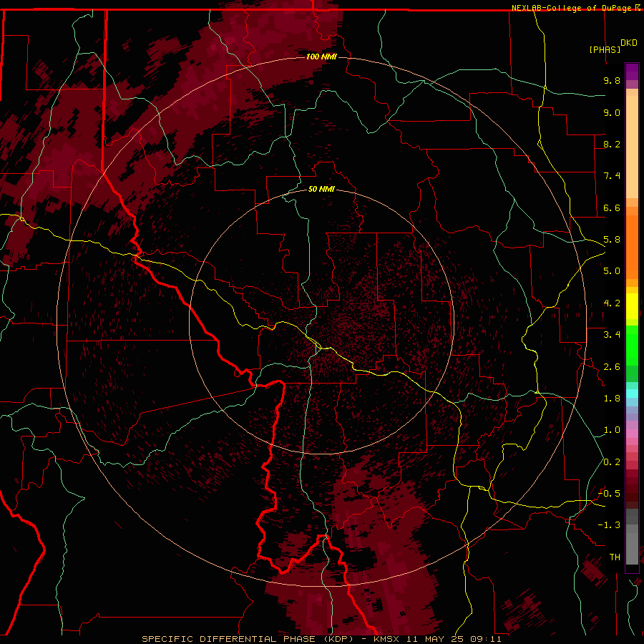Click the pink segment of the color bar
This screenshot has height=644, width=644.
632,434
